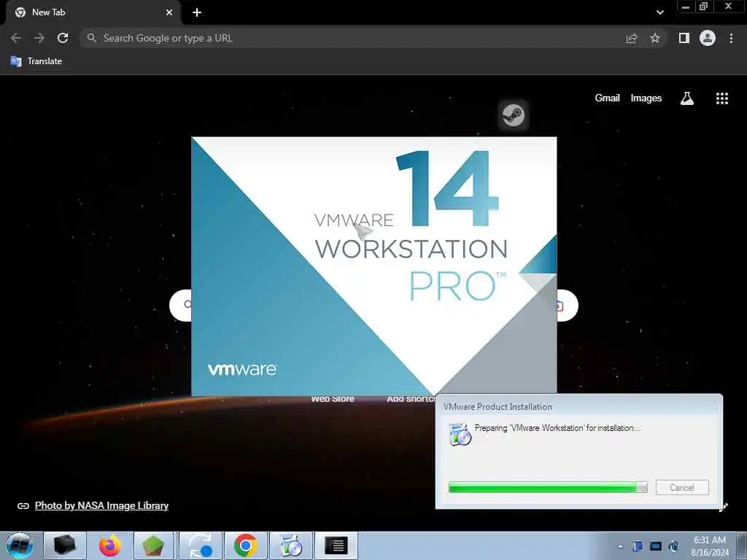Screen dimensions: 747x560
Task: Click the network tray icon
Action: coord(673,546)
